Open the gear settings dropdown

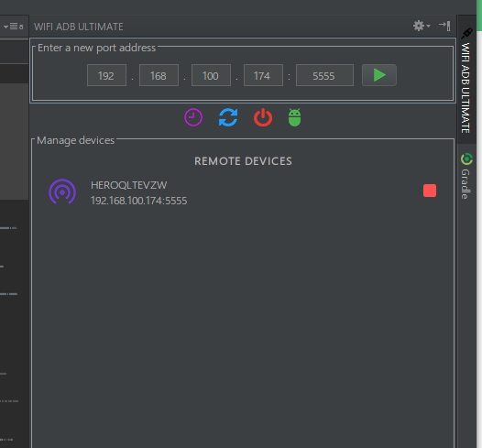coord(422,27)
